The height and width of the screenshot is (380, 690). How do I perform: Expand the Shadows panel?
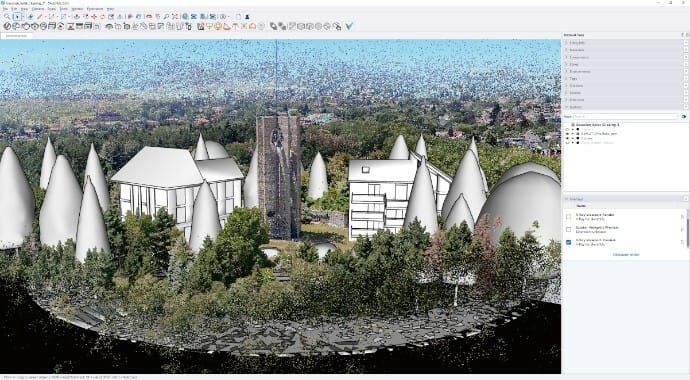click(623, 85)
